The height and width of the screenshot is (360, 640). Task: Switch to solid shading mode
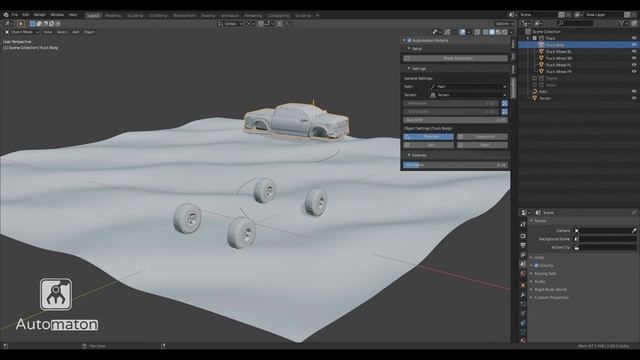[x=492, y=32]
